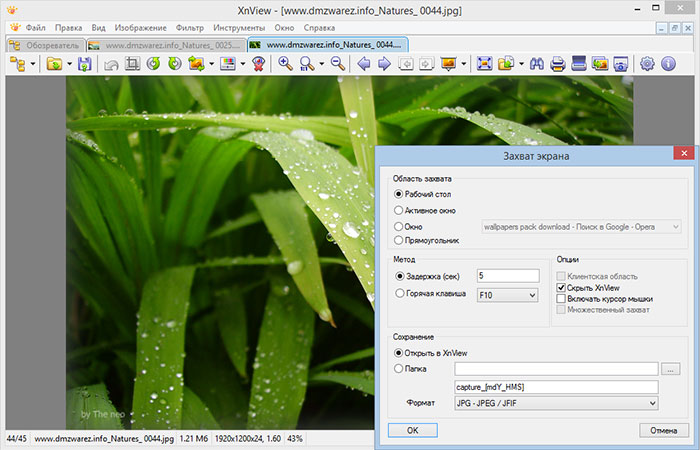Expand the Adjust colors dropdown arrow
Viewport: 700px width, 450px height.
(x=243, y=64)
